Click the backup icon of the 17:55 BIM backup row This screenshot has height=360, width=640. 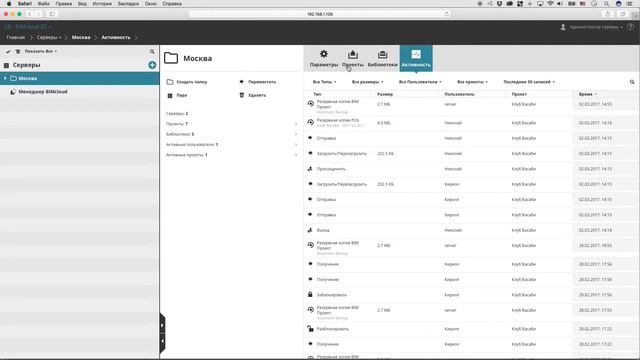click(311, 310)
